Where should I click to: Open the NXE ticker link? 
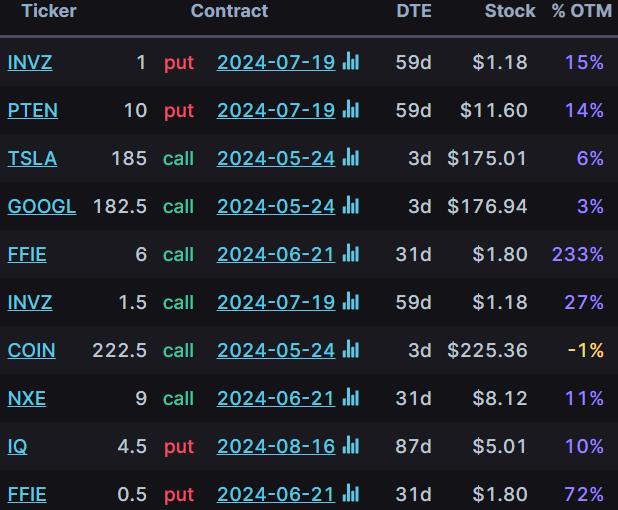click(27, 398)
